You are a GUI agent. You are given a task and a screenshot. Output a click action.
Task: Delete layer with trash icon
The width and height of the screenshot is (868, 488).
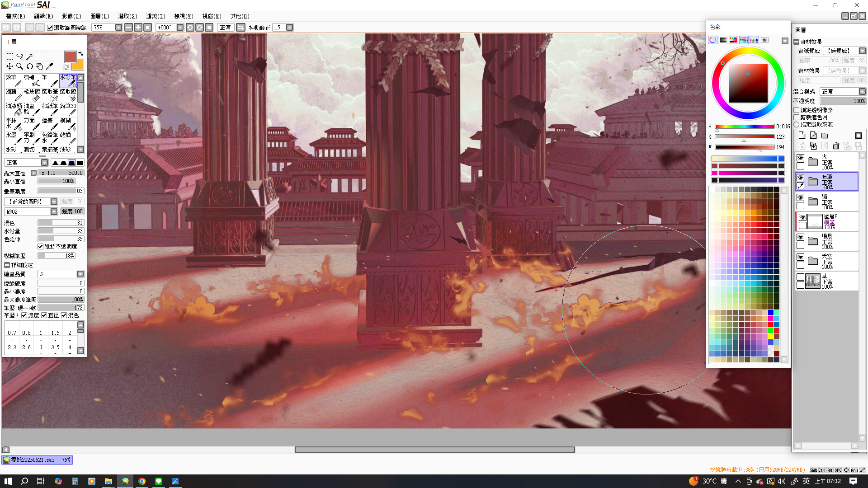[x=836, y=146]
